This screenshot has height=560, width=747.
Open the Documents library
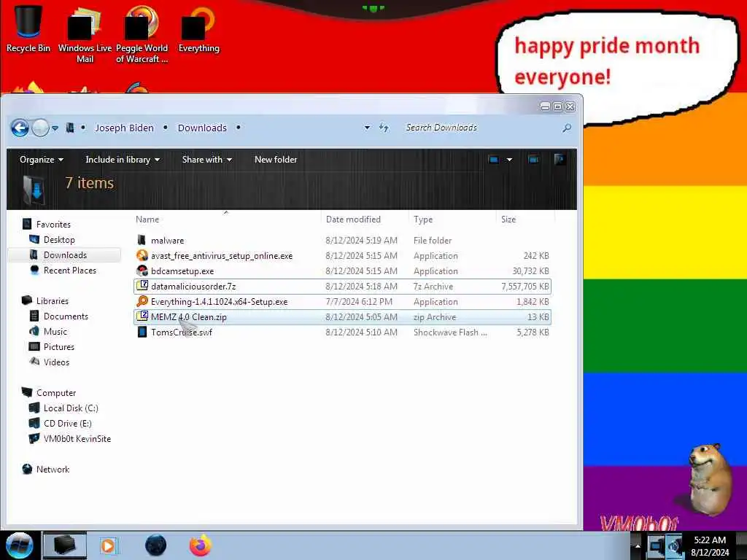pyautogui.click(x=66, y=316)
